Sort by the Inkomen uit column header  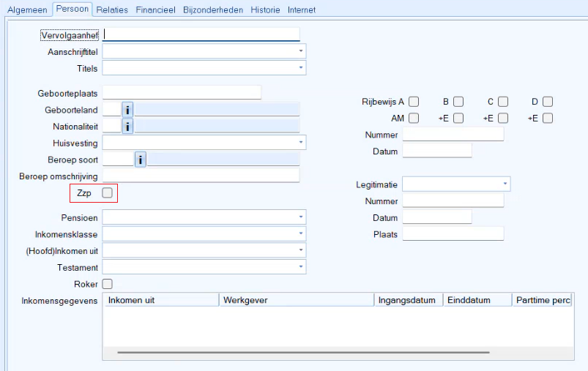coord(162,300)
